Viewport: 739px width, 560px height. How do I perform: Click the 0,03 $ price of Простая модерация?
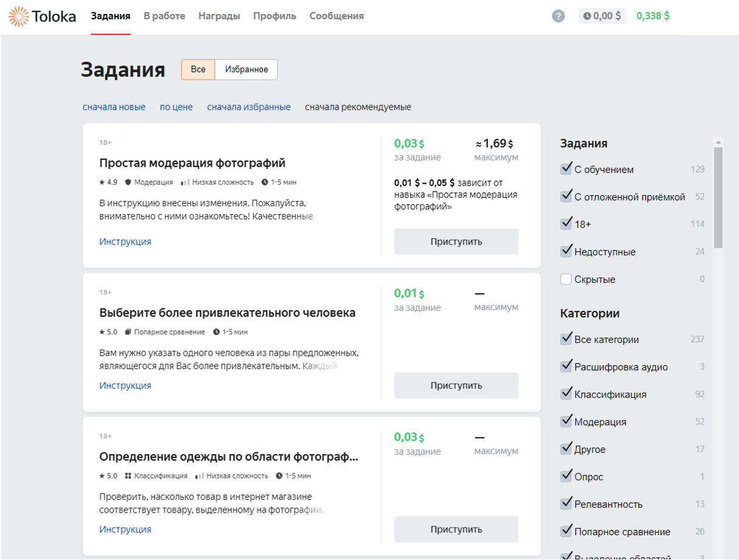tap(409, 144)
